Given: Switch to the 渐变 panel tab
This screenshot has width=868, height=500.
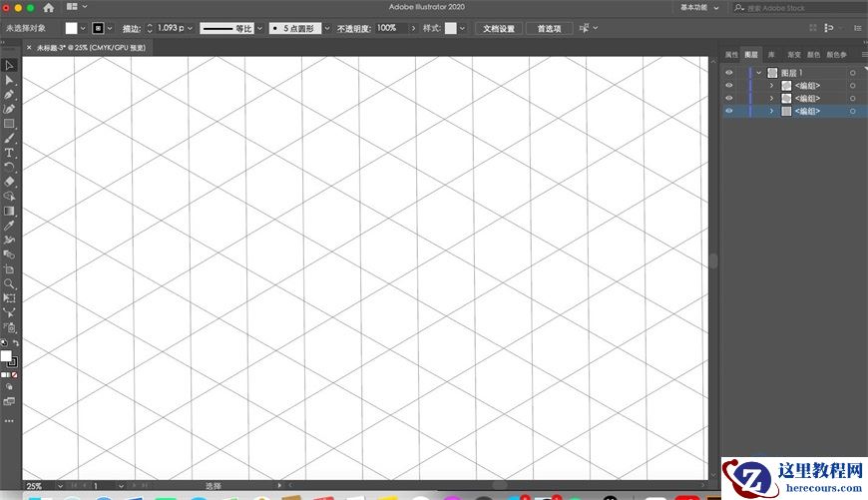Looking at the screenshot, I should coord(794,54).
